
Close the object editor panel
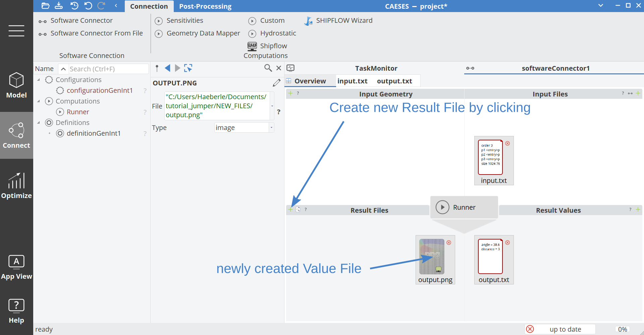point(278,68)
